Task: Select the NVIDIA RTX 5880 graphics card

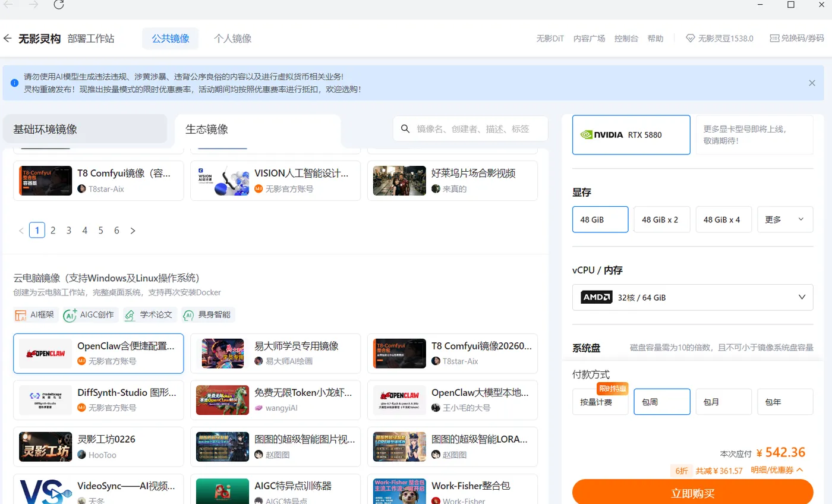Action: [x=631, y=135]
